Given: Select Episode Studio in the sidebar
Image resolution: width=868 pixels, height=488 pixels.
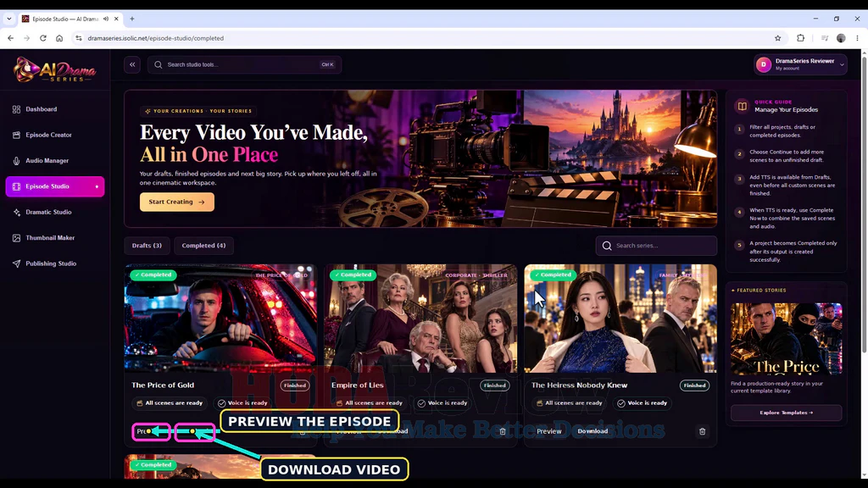Looking at the screenshot, I should click(55, 186).
